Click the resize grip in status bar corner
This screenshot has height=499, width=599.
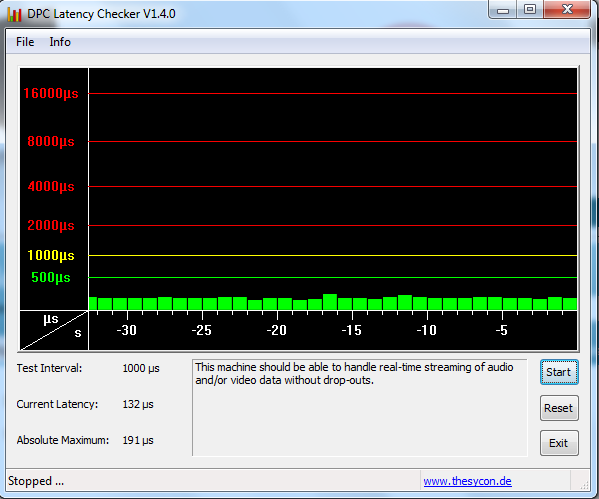(x=584, y=484)
